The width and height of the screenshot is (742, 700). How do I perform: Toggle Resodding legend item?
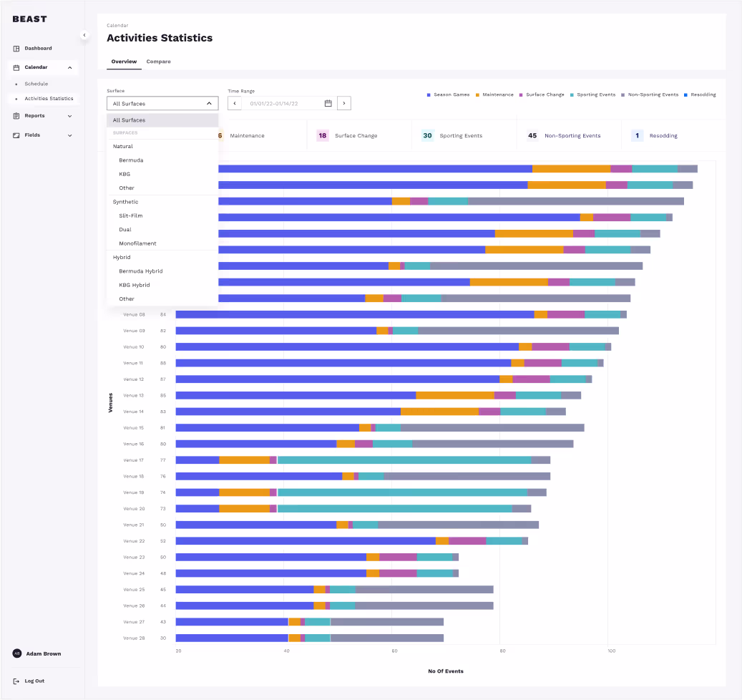point(700,94)
